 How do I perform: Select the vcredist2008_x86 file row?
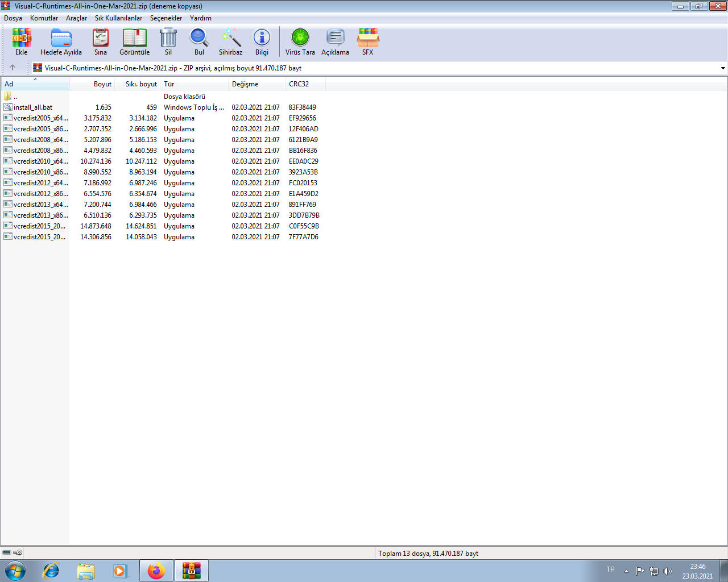click(163, 151)
